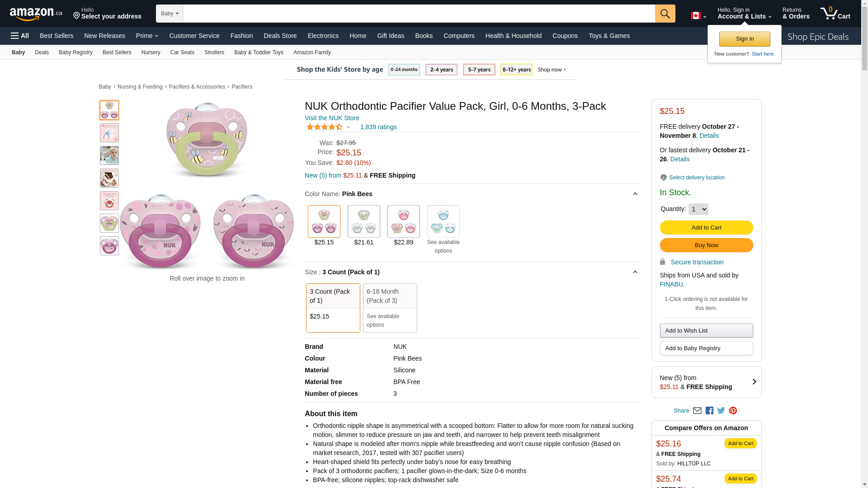The image size is (868, 488).
Task: Choose the 6-18 Month (Pack of 3) size
Action: click(390, 307)
